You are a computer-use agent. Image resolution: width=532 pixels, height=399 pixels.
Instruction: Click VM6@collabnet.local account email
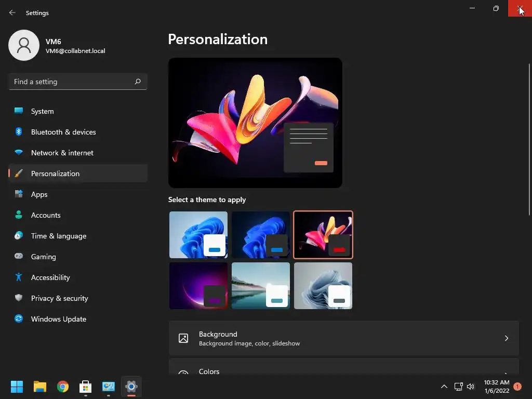pos(75,51)
